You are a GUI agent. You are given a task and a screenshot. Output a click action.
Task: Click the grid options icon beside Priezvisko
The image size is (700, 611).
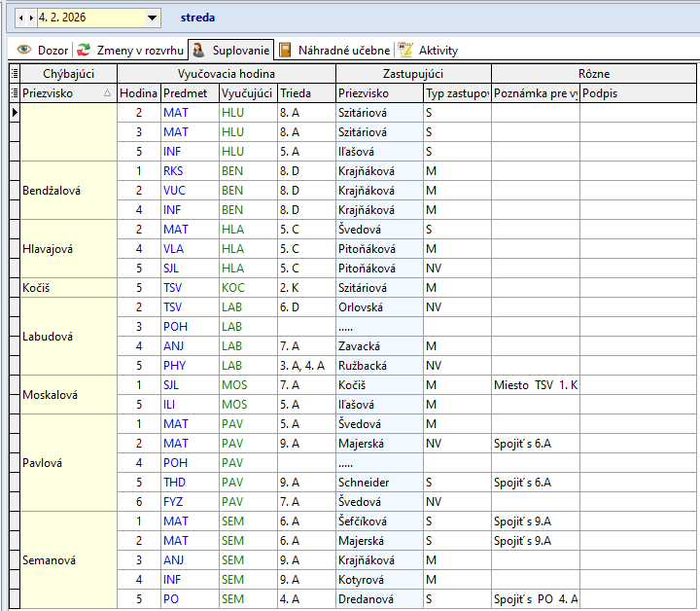pos(14,93)
